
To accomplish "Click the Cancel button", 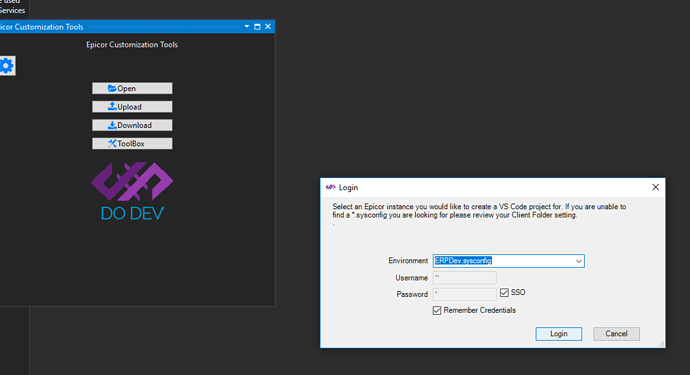I will pyautogui.click(x=616, y=334).
